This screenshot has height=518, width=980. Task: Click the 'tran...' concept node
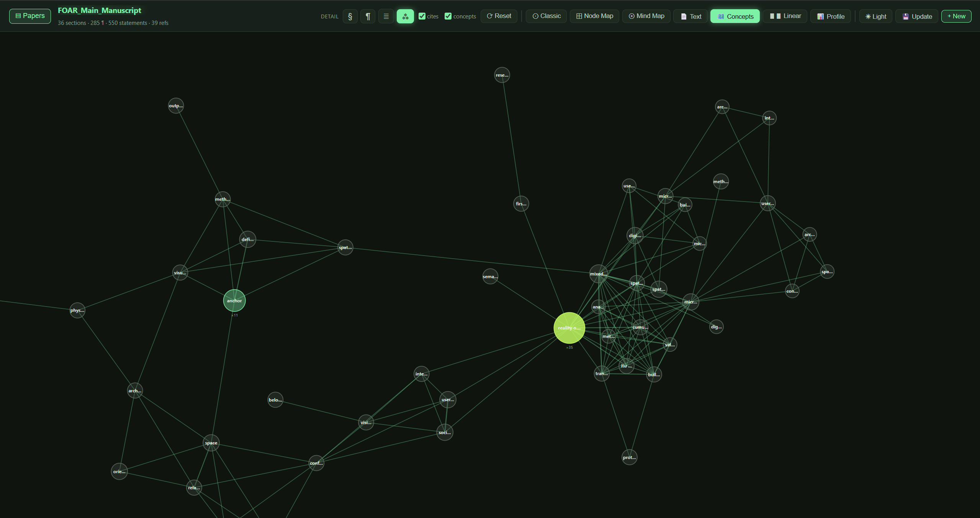tap(602, 374)
